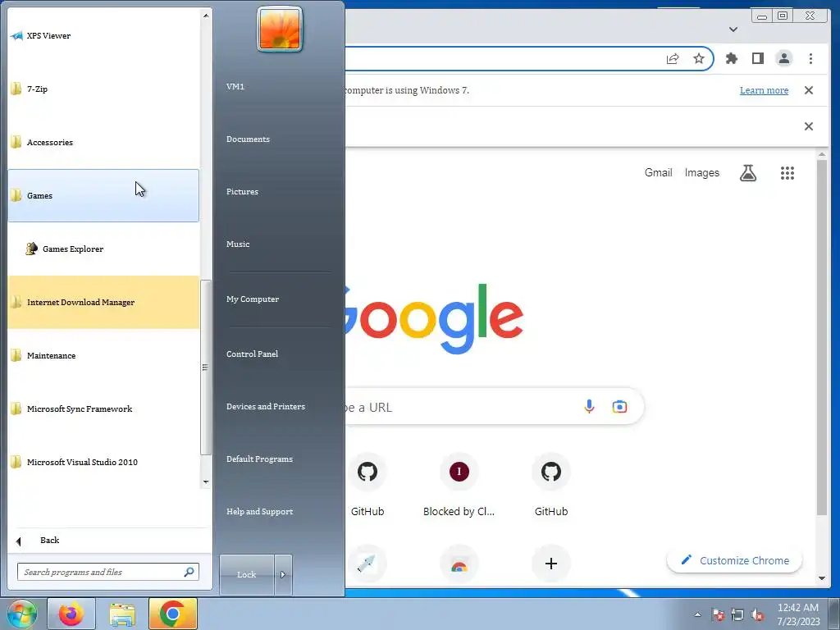Open Control Panel
840x630 pixels.
[253, 354]
